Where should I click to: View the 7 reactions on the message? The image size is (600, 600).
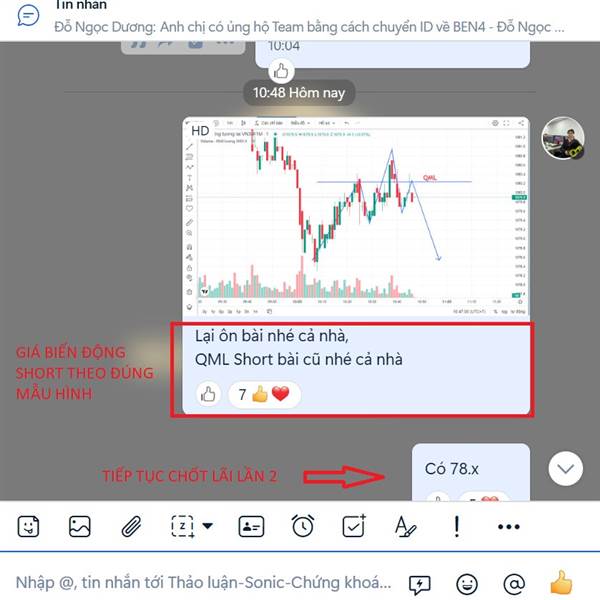[264, 394]
